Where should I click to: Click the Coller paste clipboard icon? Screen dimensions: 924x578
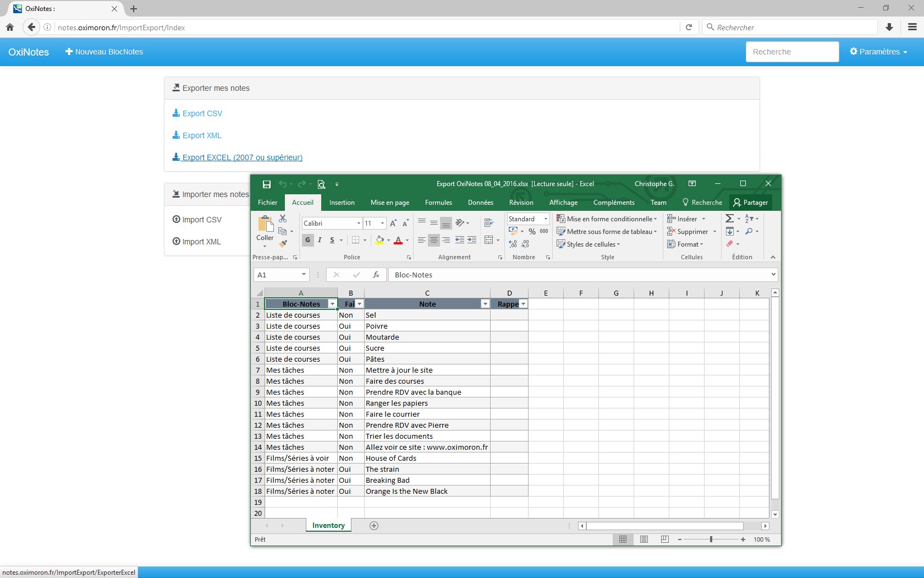click(265, 223)
